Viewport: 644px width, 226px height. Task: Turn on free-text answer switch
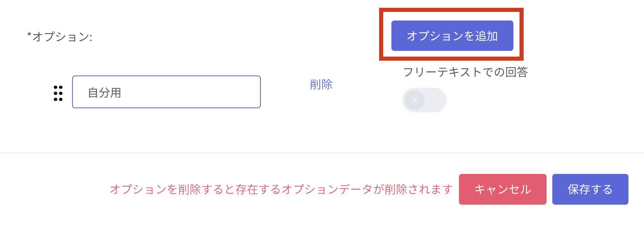[424, 100]
